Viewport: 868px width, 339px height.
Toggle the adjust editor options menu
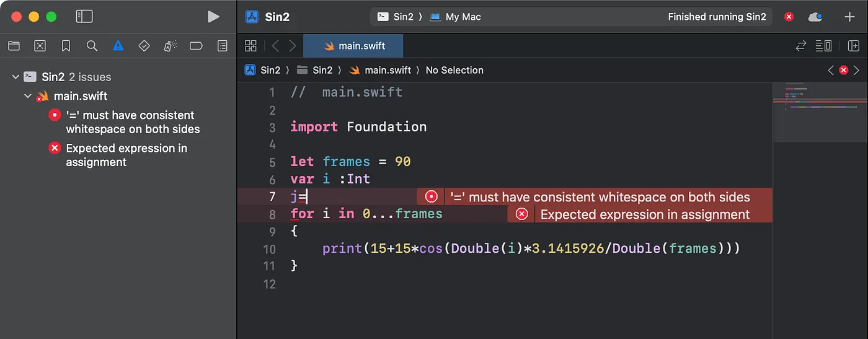823,46
